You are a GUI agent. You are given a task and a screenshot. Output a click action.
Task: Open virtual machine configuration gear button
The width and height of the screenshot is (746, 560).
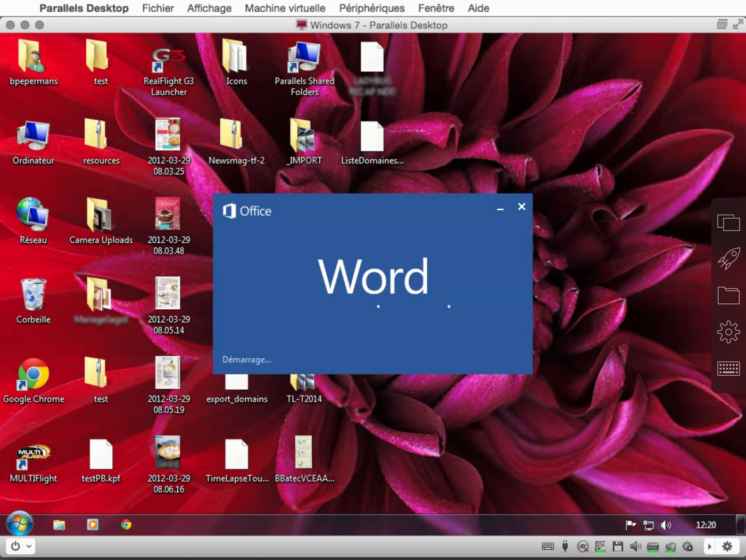click(x=727, y=546)
